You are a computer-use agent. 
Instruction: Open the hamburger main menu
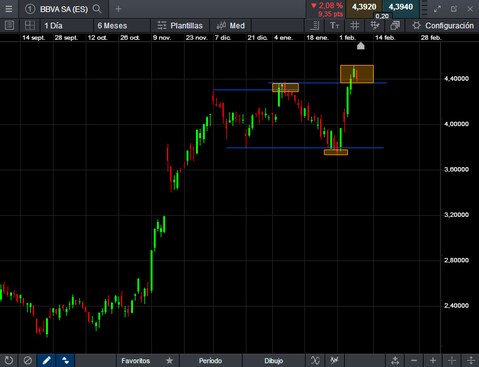[9, 9]
